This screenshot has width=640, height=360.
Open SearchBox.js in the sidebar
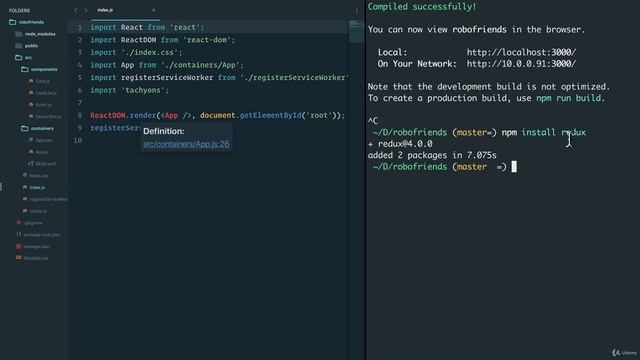[45, 116]
